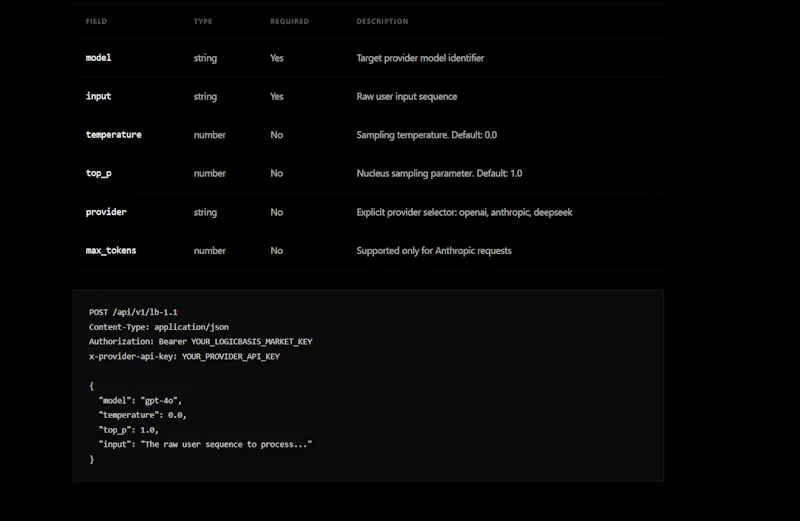Click the 'POST /api/v1/lb-1.1' code line
Image resolution: width=800 pixels, height=521 pixels.
[x=133, y=312]
